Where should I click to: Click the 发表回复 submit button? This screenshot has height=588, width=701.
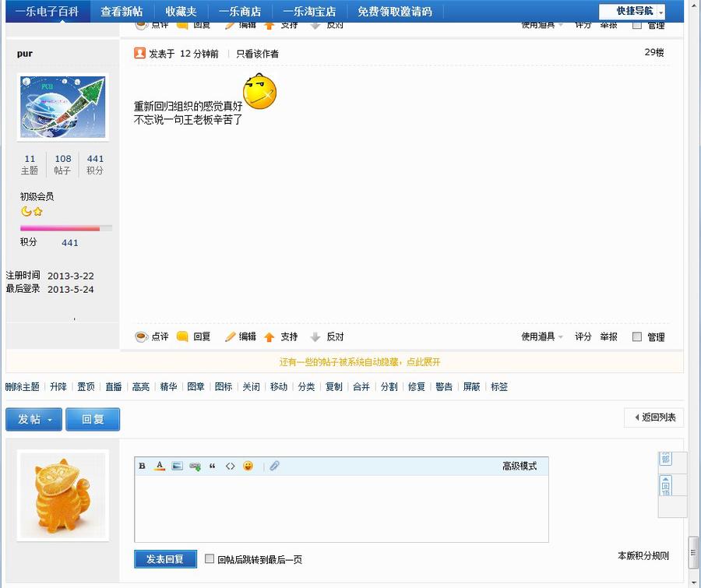coord(165,558)
